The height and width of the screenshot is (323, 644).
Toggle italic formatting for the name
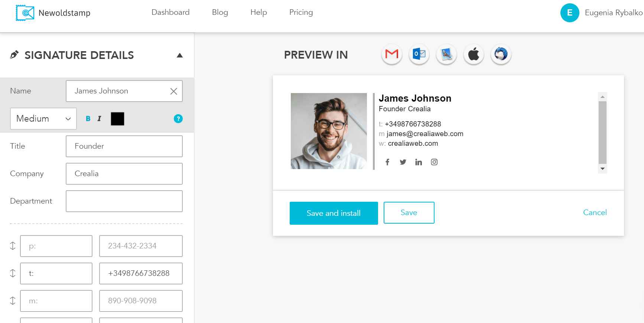99,119
